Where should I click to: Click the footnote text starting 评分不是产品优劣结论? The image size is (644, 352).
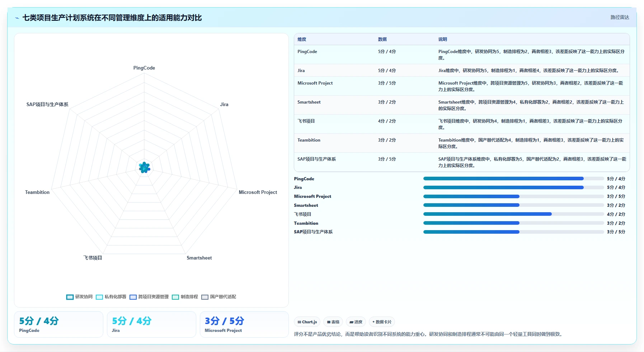point(429,334)
